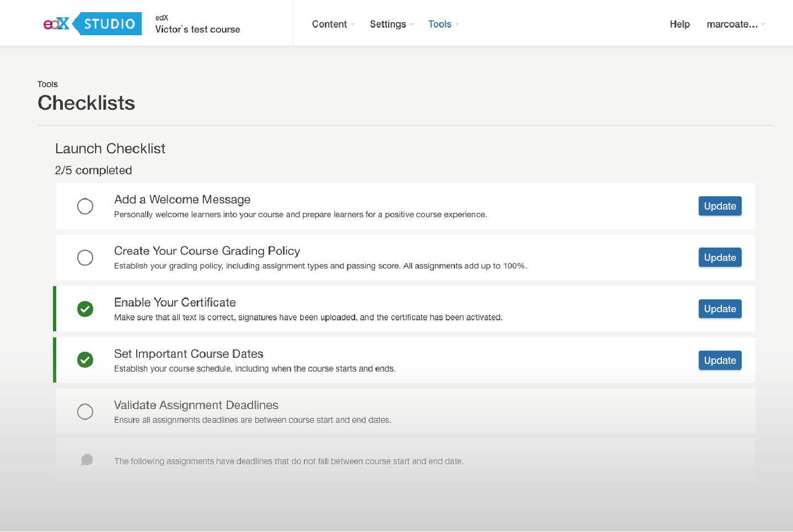Viewport: 793px width, 532px height.
Task: Click the comment bubble icon beside the assignments note
Action: [x=87, y=460]
